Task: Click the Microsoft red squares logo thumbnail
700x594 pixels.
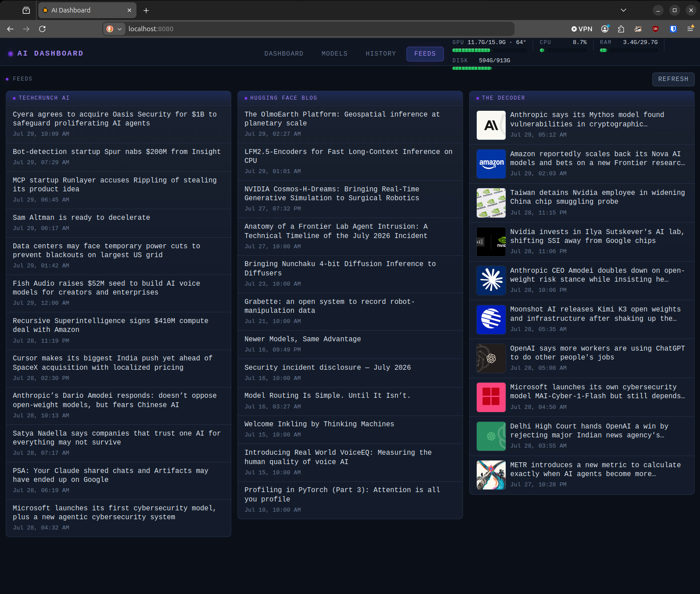Action: [x=491, y=397]
